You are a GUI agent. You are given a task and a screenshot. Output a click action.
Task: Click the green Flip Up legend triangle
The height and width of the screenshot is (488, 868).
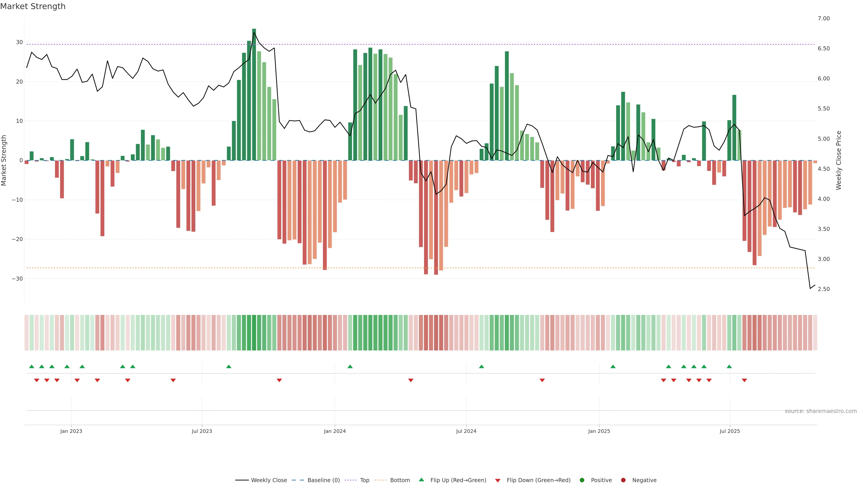(x=421, y=480)
